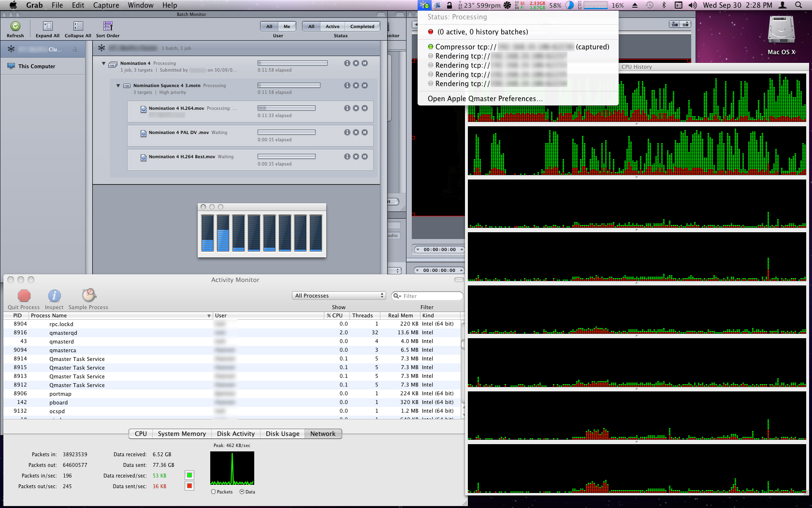Open Spotlight search in menu bar

(x=798, y=5)
